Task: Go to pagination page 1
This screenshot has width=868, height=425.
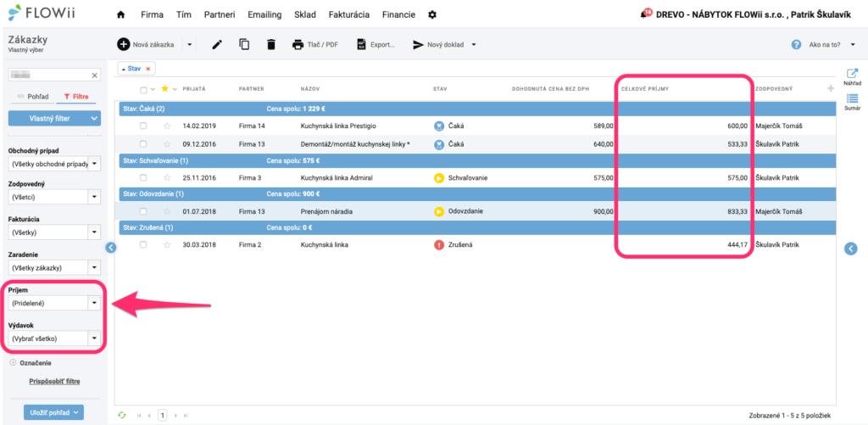Action: [x=163, y=415]
